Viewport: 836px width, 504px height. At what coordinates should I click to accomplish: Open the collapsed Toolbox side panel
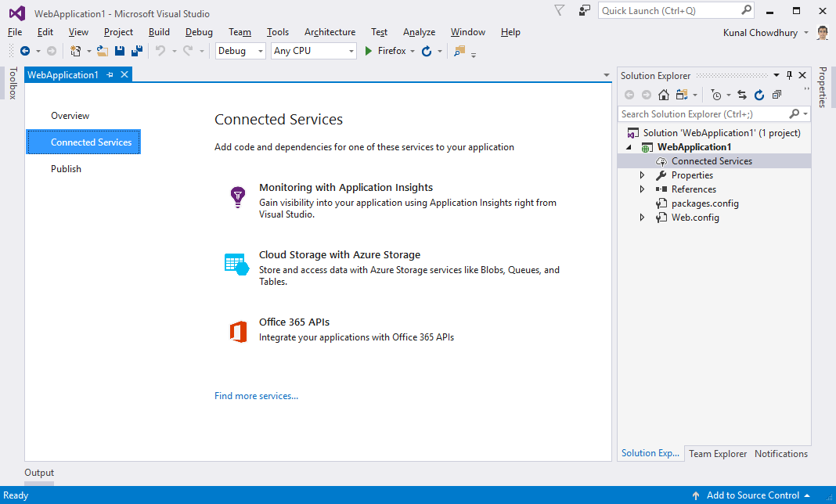click(13, 83)
